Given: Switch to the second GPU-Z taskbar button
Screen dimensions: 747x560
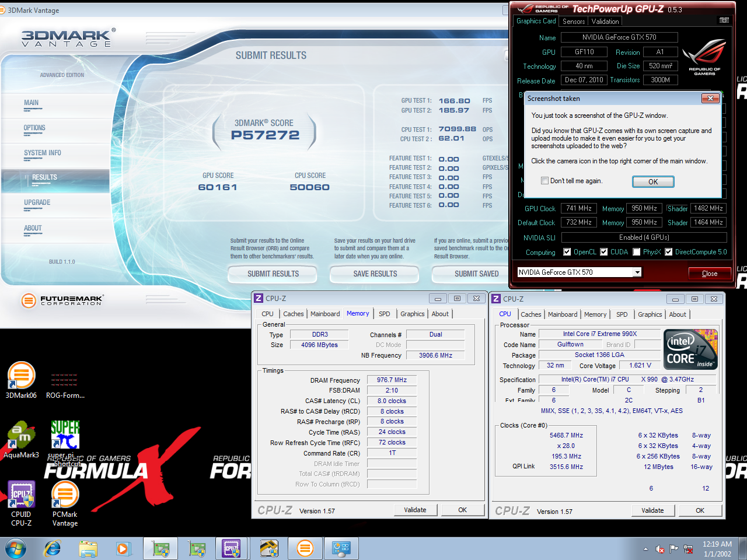Looking at the screenshot, I should pos(197,549).
